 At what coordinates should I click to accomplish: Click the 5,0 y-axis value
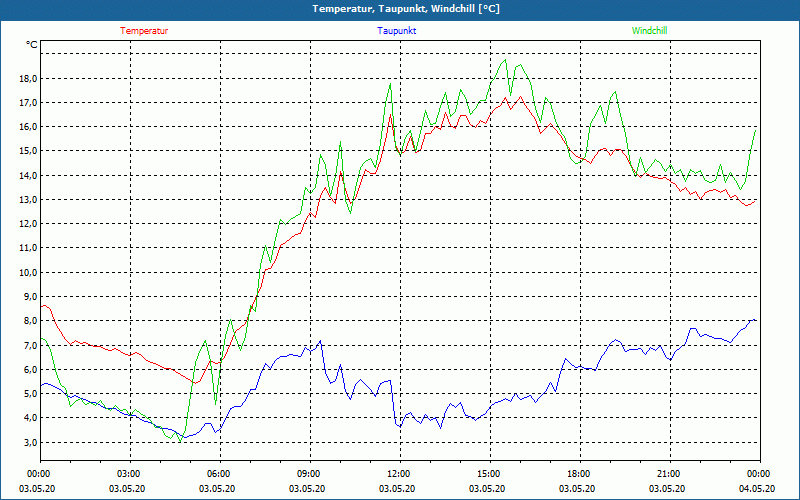pos(28,394)
